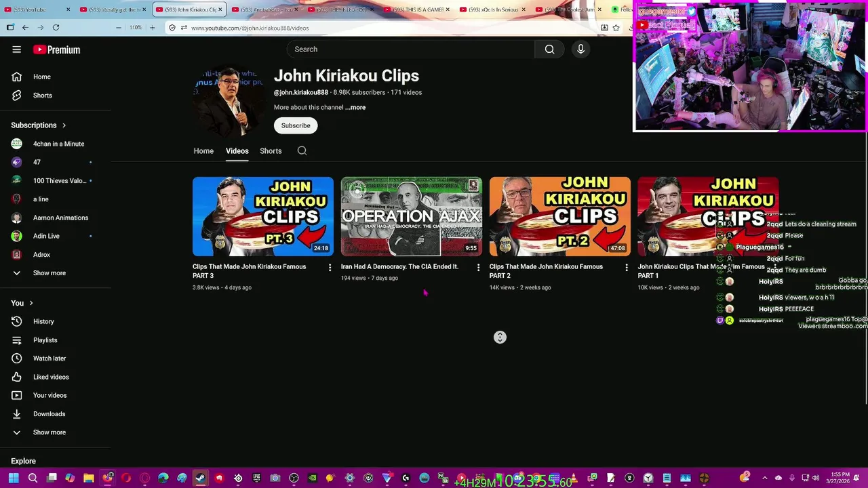Zoom out with browser minus button

click(119, 28)
